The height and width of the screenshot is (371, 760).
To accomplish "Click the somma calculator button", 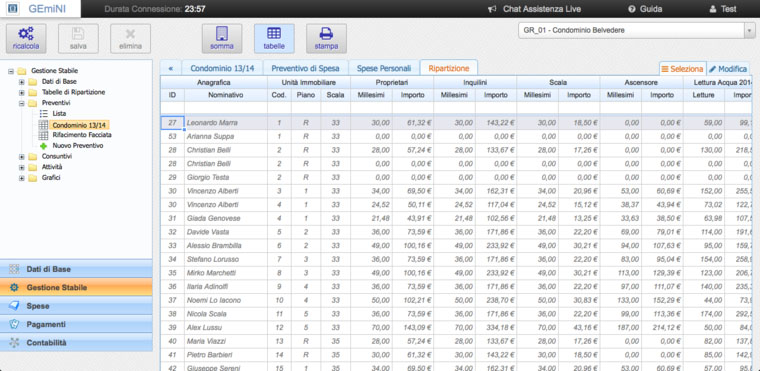I will 222,38.
